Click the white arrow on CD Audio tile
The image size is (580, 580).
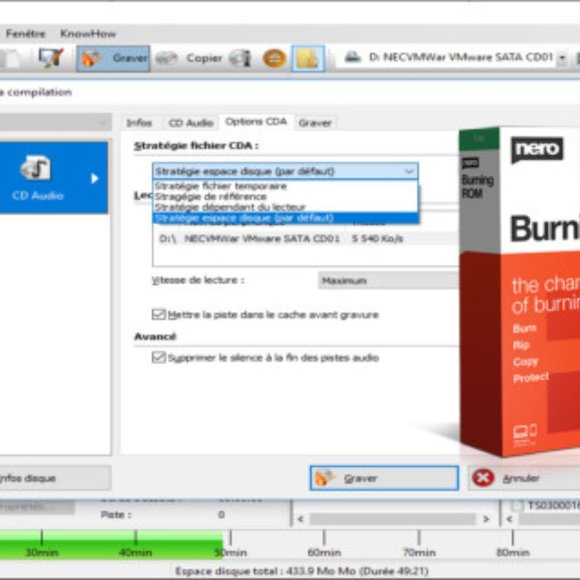pos(95,179)
